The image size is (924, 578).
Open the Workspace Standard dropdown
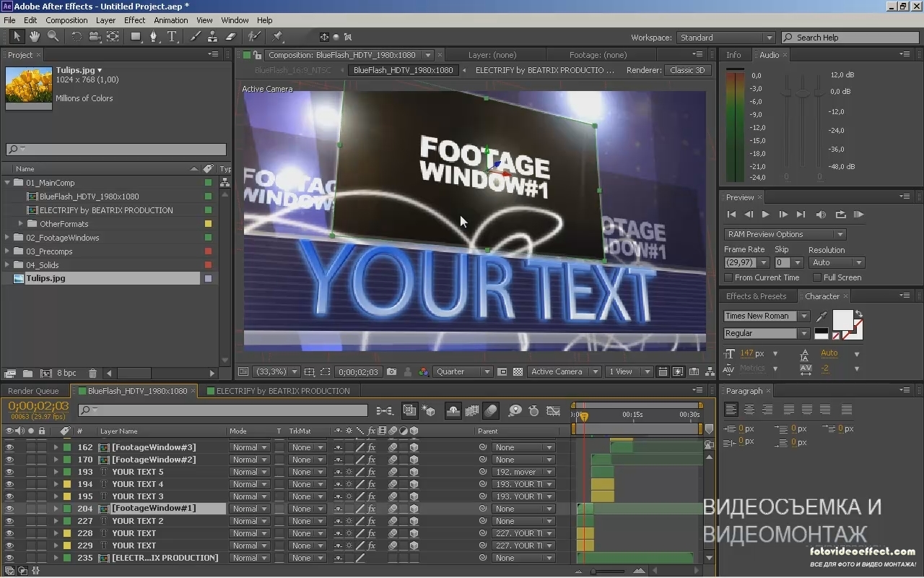click(x=725, y=38)
